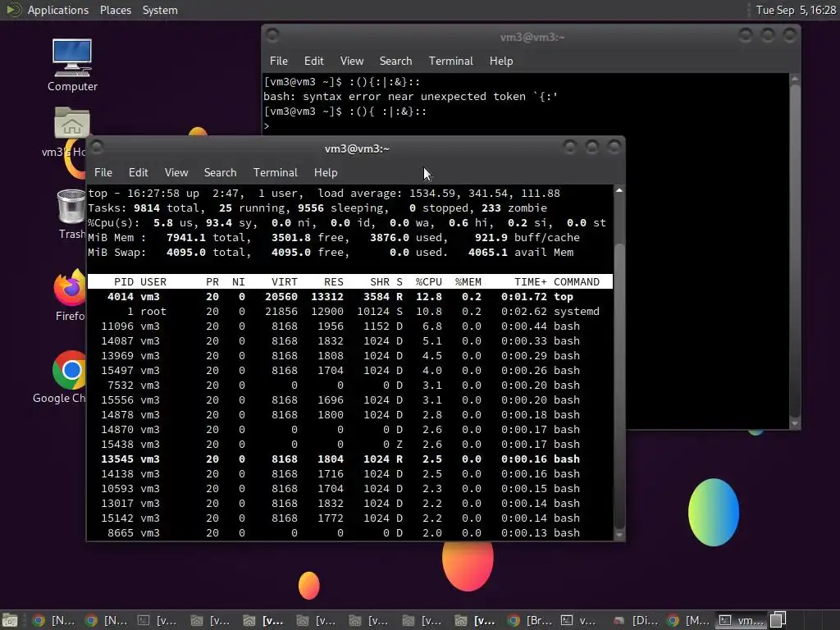This screenshot has width=840, height=630.
Task: Close the rear terminal window
Action: pos(789,35)
